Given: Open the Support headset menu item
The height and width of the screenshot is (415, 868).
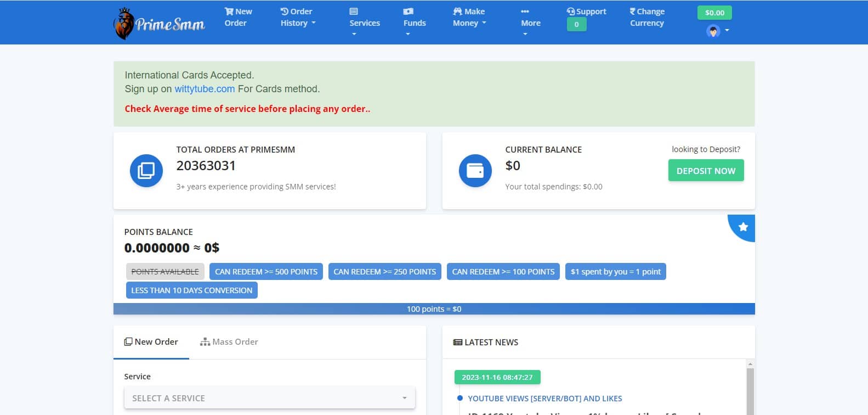Looking at the screenshot, I should [586, 12].
